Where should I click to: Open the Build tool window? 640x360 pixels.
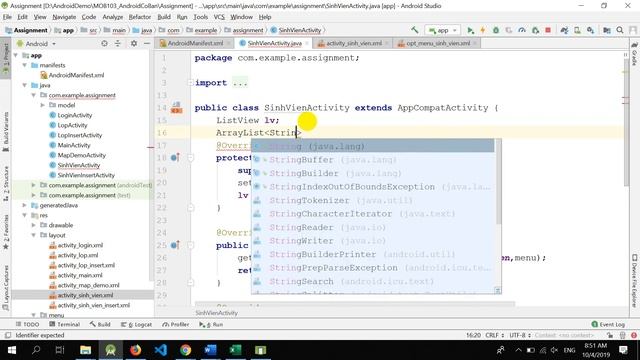(100, 324)
